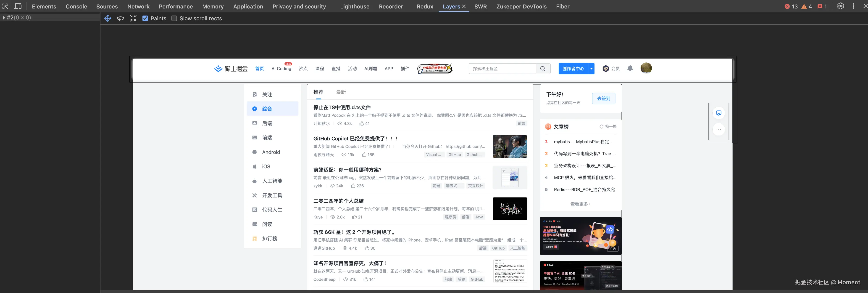Click the Reset transform icon

click(133, 19)
